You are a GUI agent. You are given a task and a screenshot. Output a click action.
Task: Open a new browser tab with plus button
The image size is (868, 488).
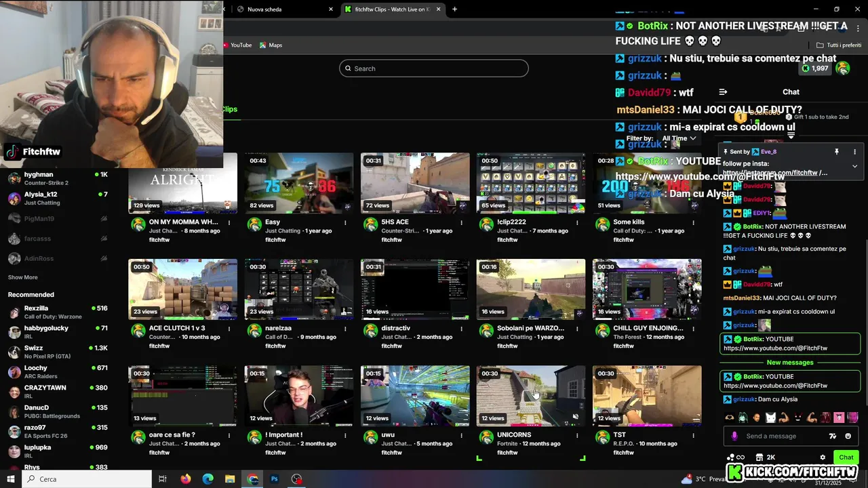click(454, 9)
